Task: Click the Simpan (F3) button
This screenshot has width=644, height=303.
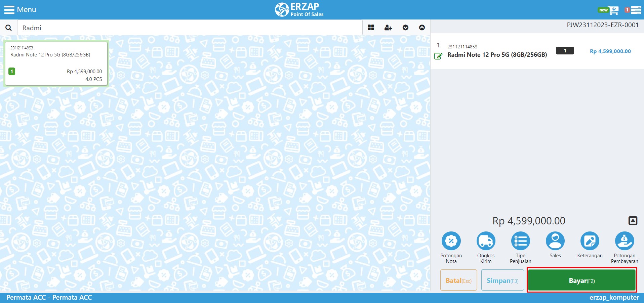Action: pyautogui.click(x=502, y=280)
